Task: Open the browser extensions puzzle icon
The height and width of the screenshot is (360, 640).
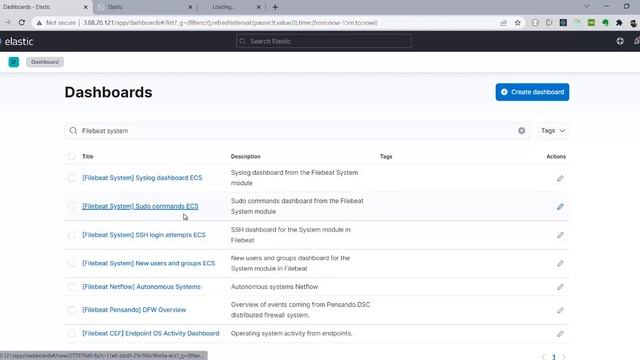Action: 619,23
